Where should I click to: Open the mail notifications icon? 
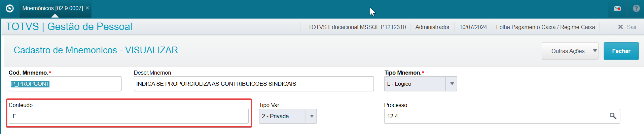[x=617, y=8]
